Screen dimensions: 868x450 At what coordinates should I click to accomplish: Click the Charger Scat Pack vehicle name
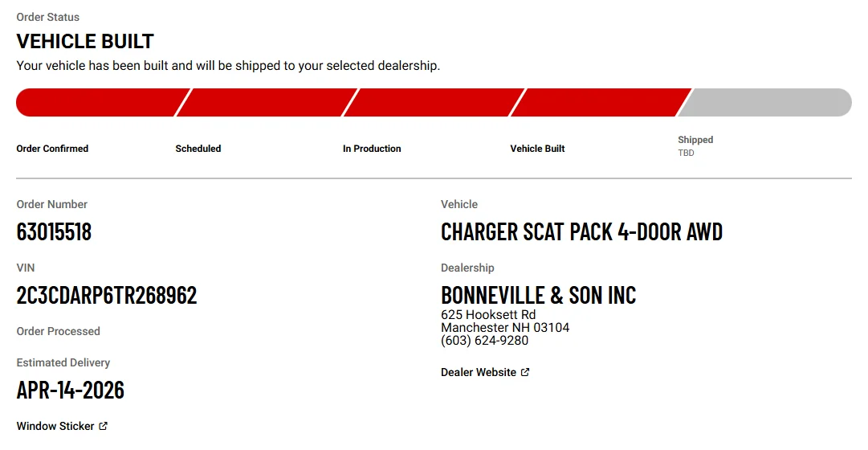(x=581, y=232)
